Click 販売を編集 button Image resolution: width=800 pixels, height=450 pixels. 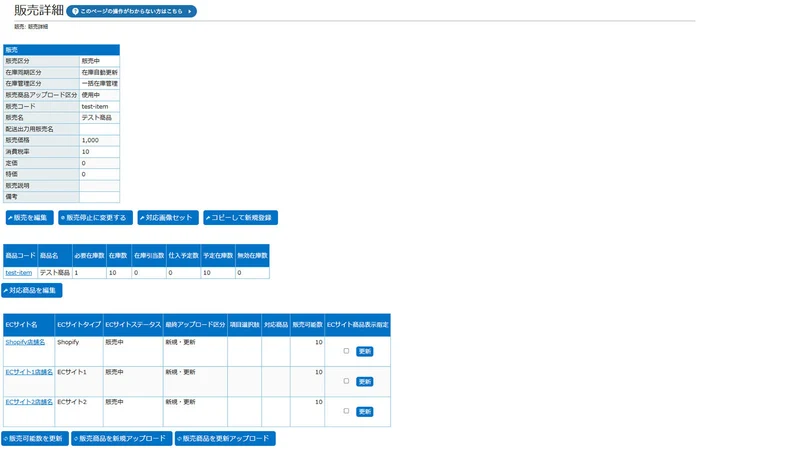pos(30,218)
